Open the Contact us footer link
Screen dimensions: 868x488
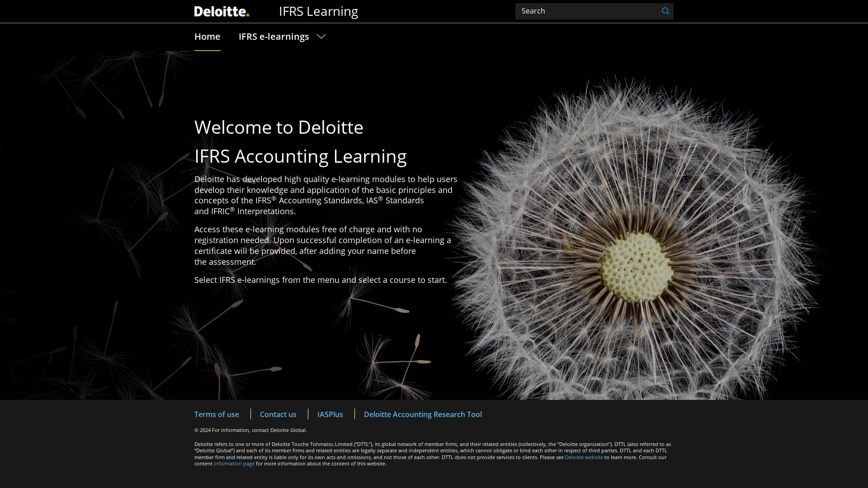[x=278, y=414]
